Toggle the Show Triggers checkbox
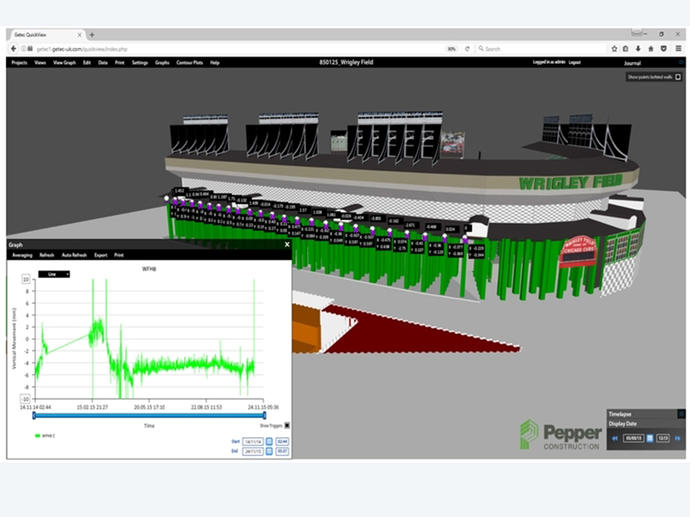Image resolution: width=690 pixels, height=517 pixels. (x=287, y=425)
